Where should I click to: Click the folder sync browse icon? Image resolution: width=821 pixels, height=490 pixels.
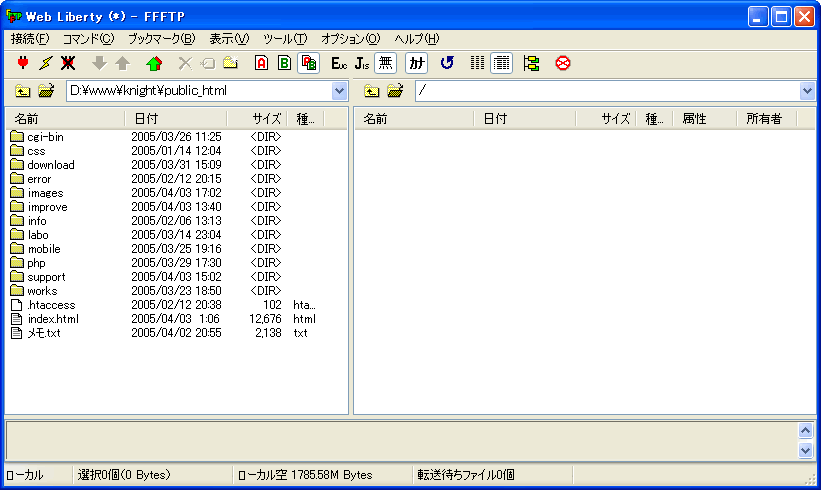pyautogui.click(x=531, y=63)
